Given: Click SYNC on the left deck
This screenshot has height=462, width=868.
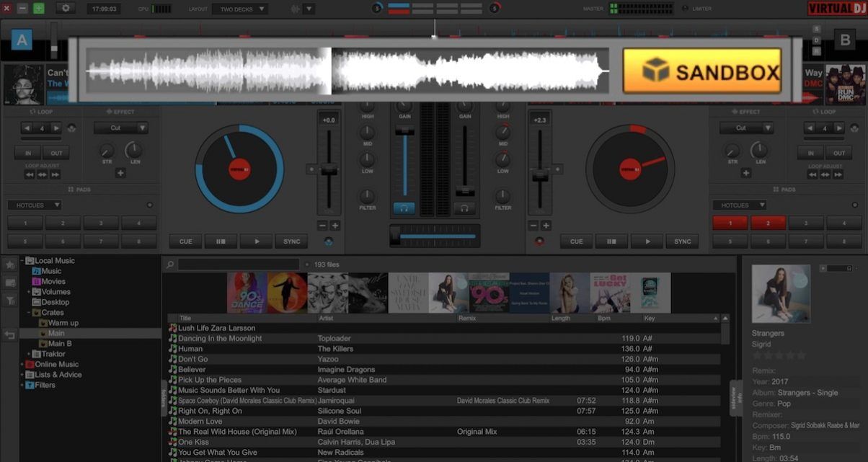Looking at the screenshot, I should pos(291,241).
